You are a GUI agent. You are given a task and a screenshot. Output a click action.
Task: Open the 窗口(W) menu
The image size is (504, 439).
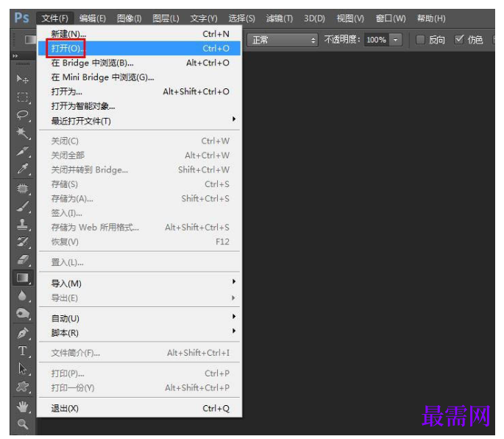(391, 18)
